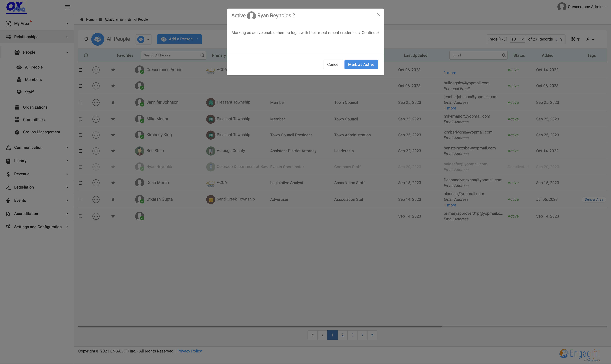The width and height of the screenshot is (611, 364).
Task: Open the people view selector dropdown
Action: 144,39
